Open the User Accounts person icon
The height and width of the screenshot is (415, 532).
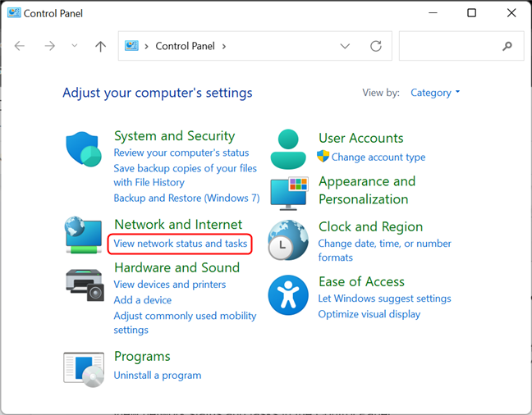coord(288,149)
